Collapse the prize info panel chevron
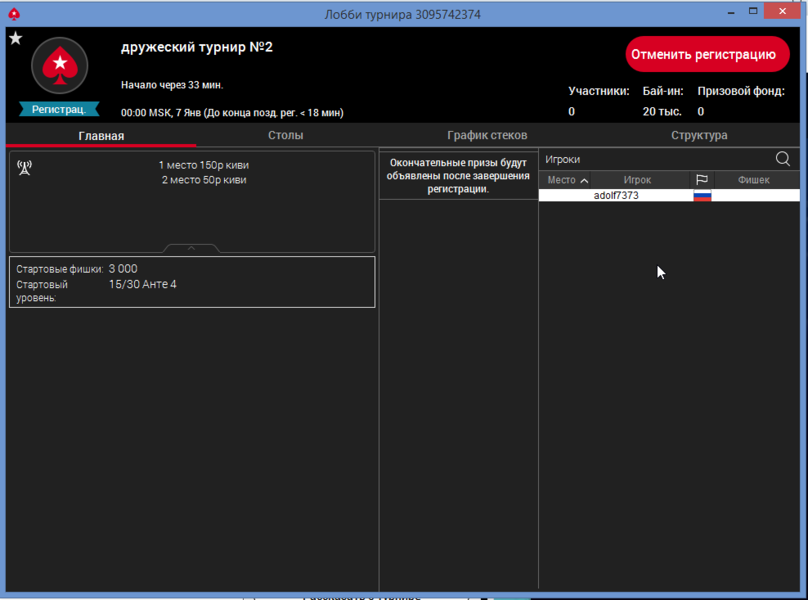Screen dimensions: 808x600 191,248
